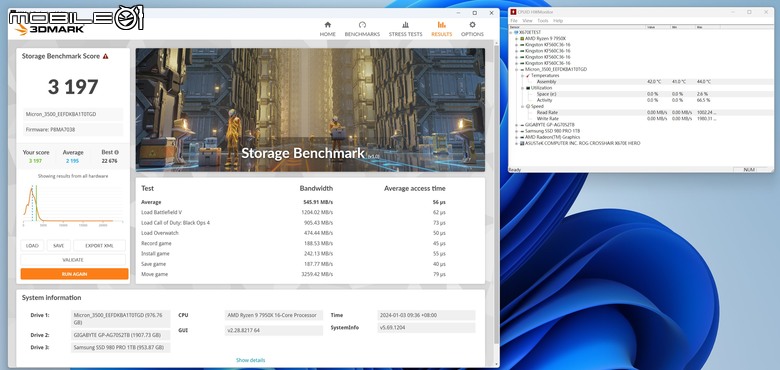This screenshot has width=780, height=370.
Task: Click the Firmware: P8MA7038 label
Action: [73, 129]
